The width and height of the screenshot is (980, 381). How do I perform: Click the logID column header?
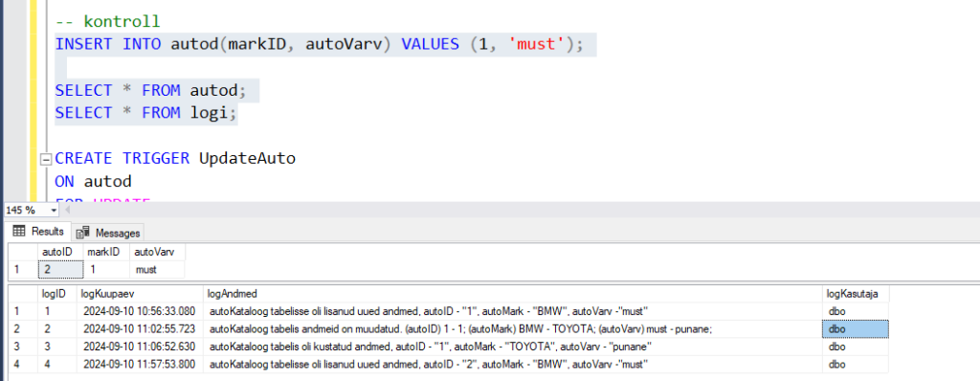point(57,294)
